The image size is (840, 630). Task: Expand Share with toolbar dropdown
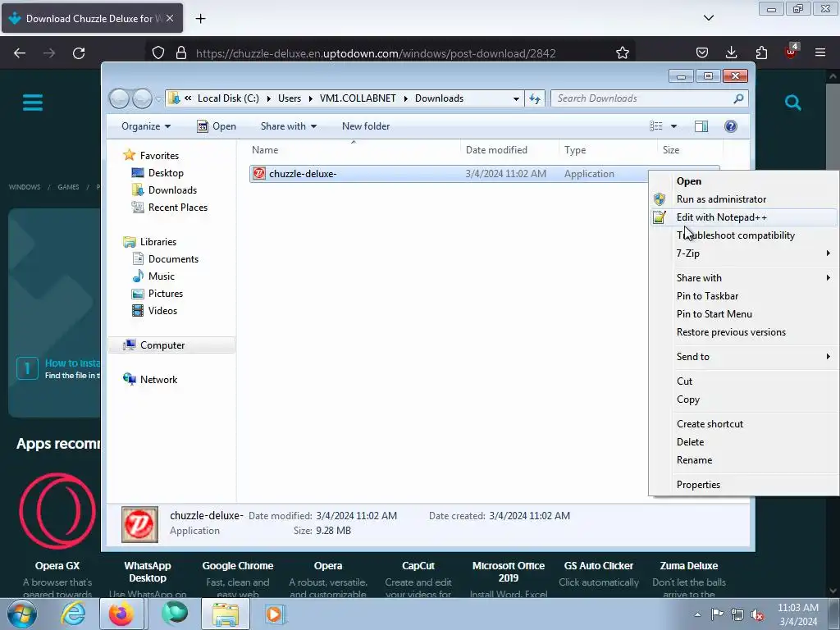click(x=288, y=126)
